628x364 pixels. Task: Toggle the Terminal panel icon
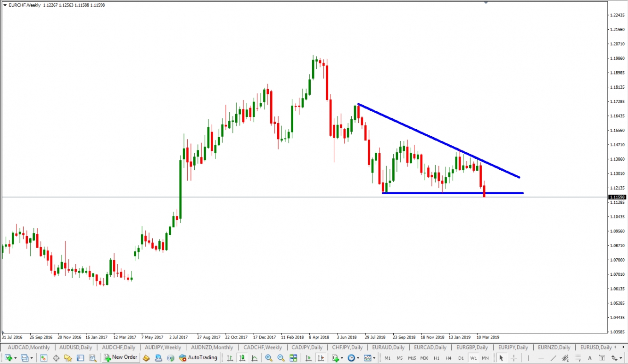click(x=80, y=358)
